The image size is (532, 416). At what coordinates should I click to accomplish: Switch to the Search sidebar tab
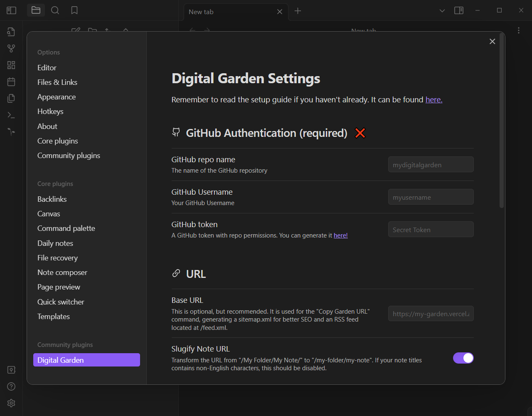point(55,10)
